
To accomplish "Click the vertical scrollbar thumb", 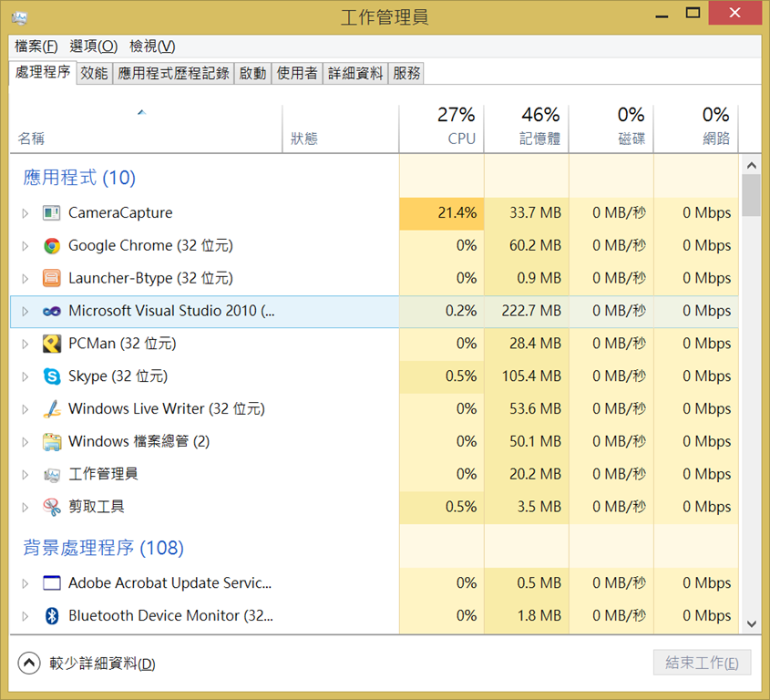I will (752, 196).
